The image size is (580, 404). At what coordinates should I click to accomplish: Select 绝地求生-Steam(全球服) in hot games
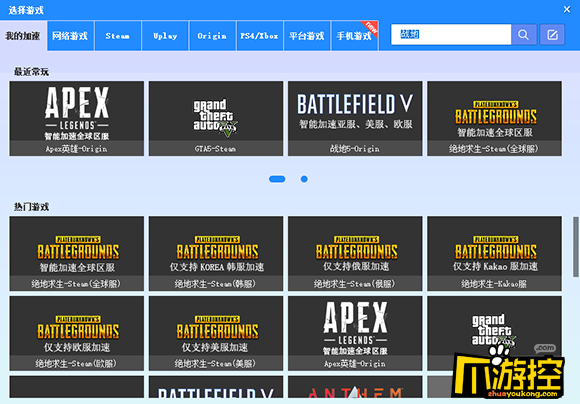[x=77, y=254]
